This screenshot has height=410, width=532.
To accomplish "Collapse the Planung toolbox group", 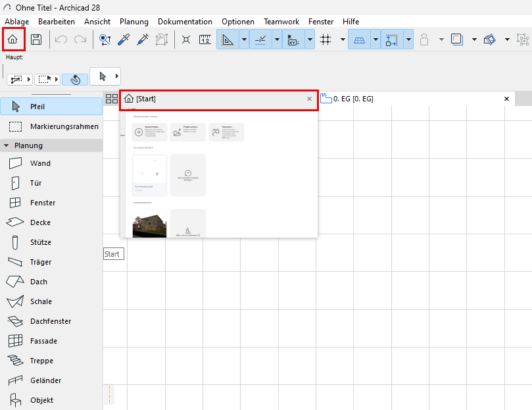I will (x=6, y=145).
